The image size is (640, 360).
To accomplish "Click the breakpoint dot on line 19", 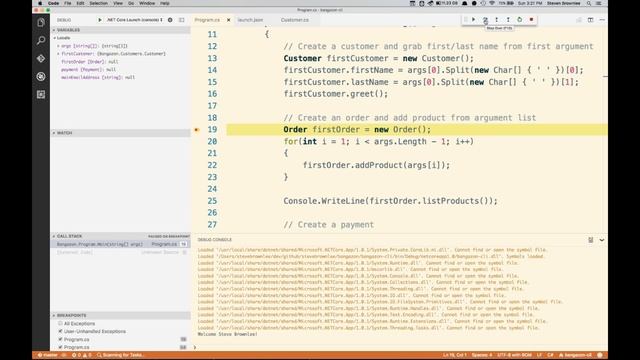I will pos(197,130).
